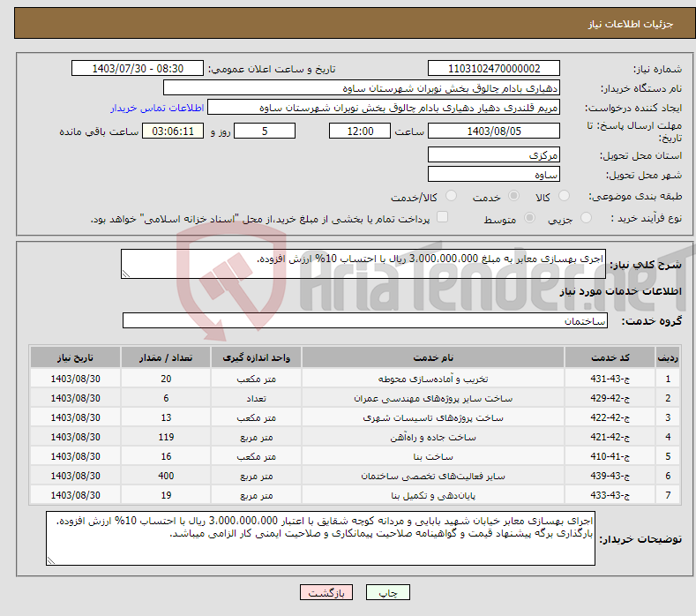Select the کالا radio button
Screen dimensions: 696x616
(x=564, y=196)
